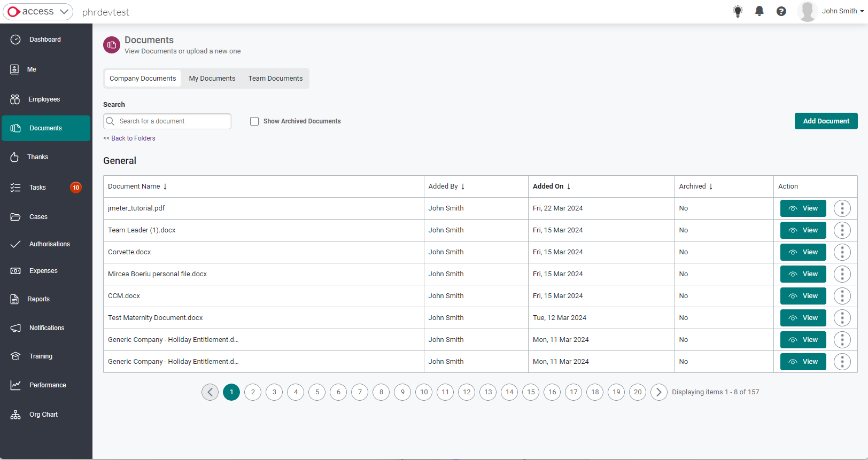The width and height of the screenshot is (868, 460).
Task: Click the search magnifier icon
Action: pos(111,121)
